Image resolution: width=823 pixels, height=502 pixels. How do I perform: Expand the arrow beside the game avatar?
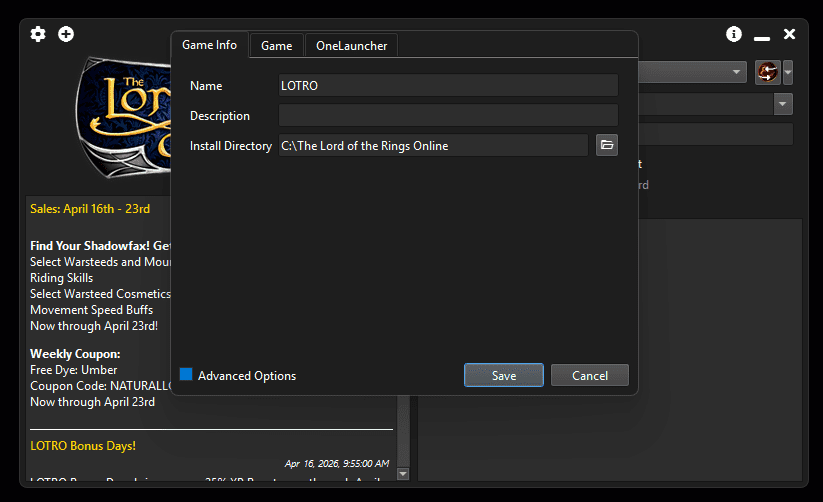788,72
